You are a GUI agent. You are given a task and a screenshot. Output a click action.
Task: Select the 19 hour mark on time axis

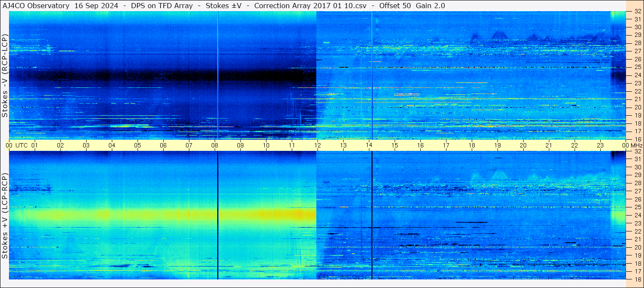[497, 145]
